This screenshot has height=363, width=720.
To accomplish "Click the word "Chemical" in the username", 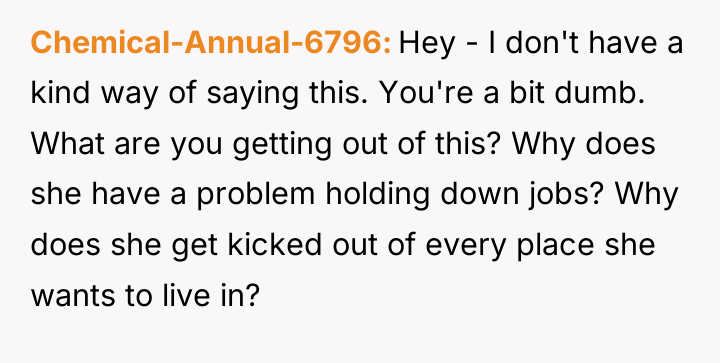I will click(100, 43).
